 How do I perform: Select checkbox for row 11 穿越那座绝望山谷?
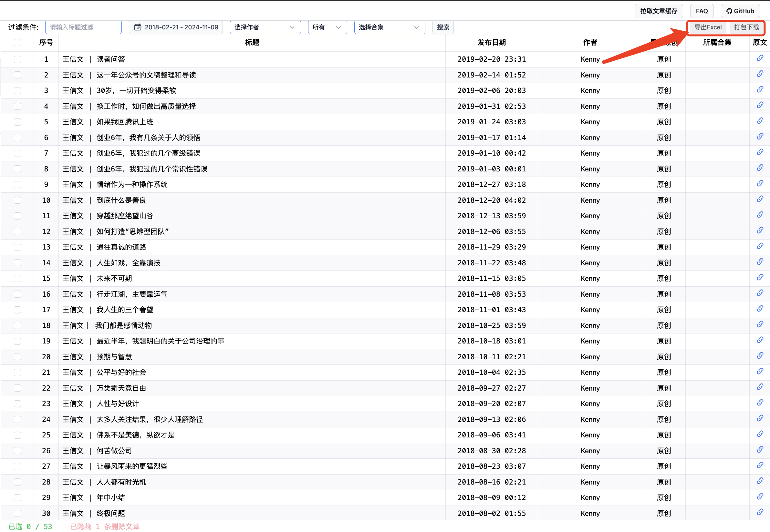[x=17, y=216]
